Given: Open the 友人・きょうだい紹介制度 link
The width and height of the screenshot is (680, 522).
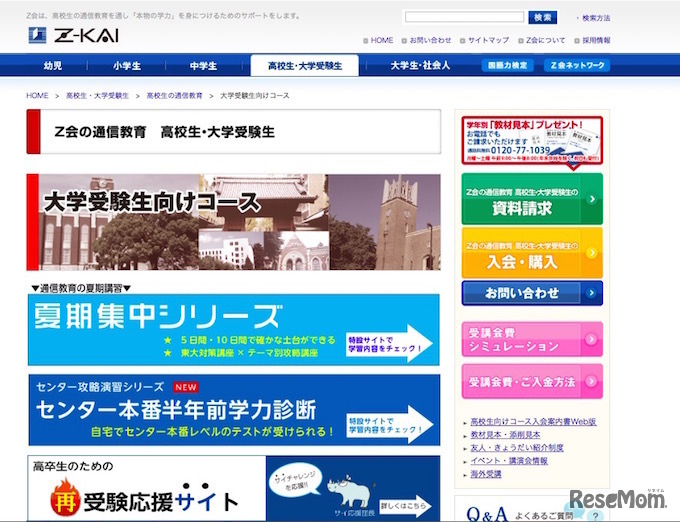Looking at the screenshot, I should point(517,447).
